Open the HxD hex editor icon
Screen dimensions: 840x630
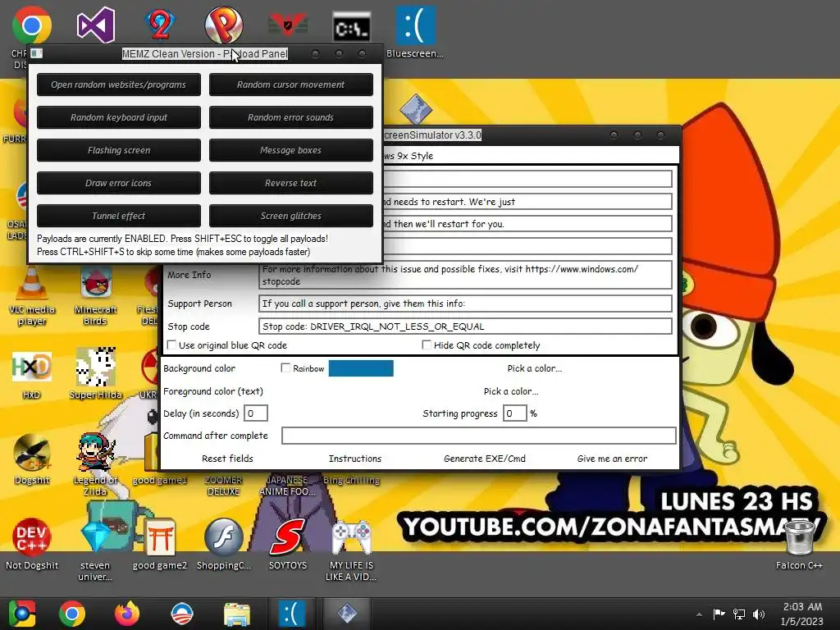pyautogui.click(x=31, y=375)
